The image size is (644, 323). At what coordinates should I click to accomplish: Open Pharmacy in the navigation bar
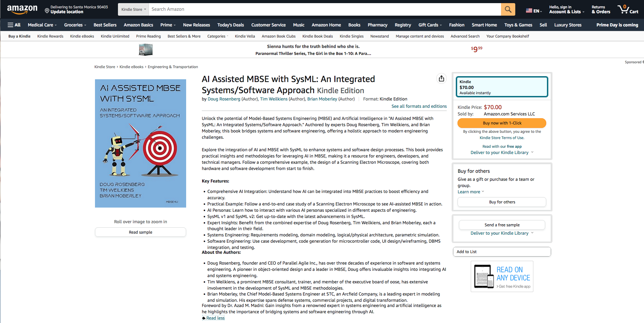coord(377,25)
